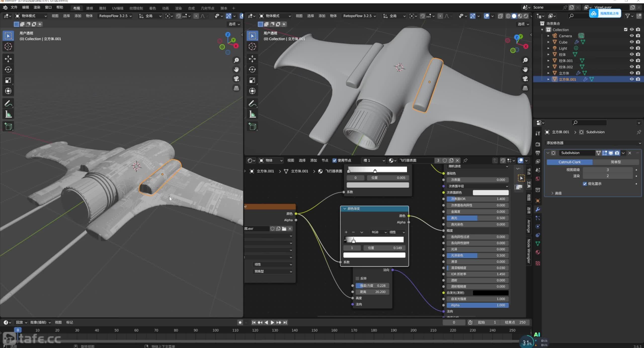Select the 3D Cursor tool in right viewport
Screen dimensions: 644x348
click(252, 47)
